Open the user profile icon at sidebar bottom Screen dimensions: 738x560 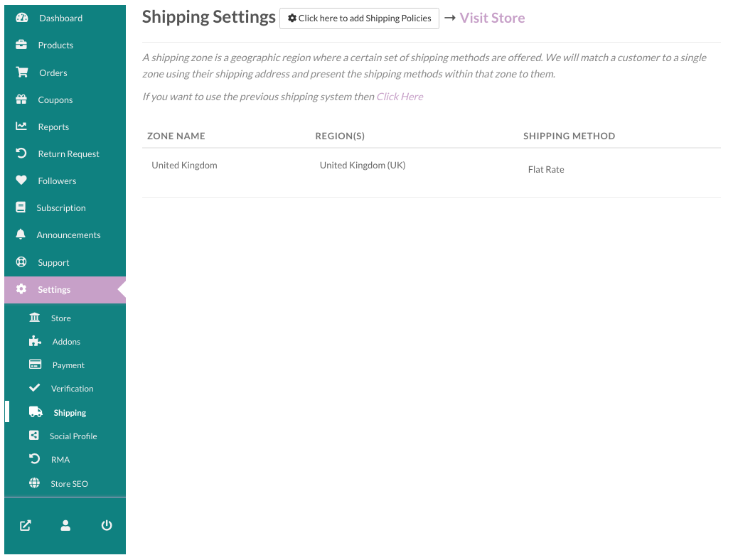coord(65,526)
